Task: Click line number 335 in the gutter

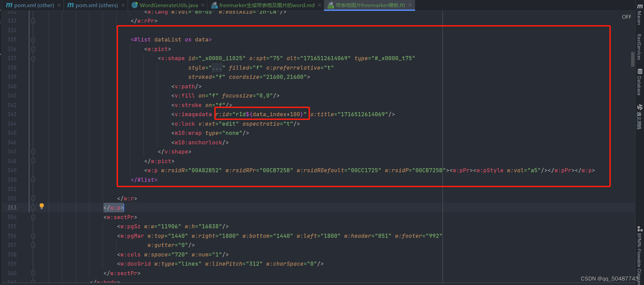Action: tap(12, 40)
